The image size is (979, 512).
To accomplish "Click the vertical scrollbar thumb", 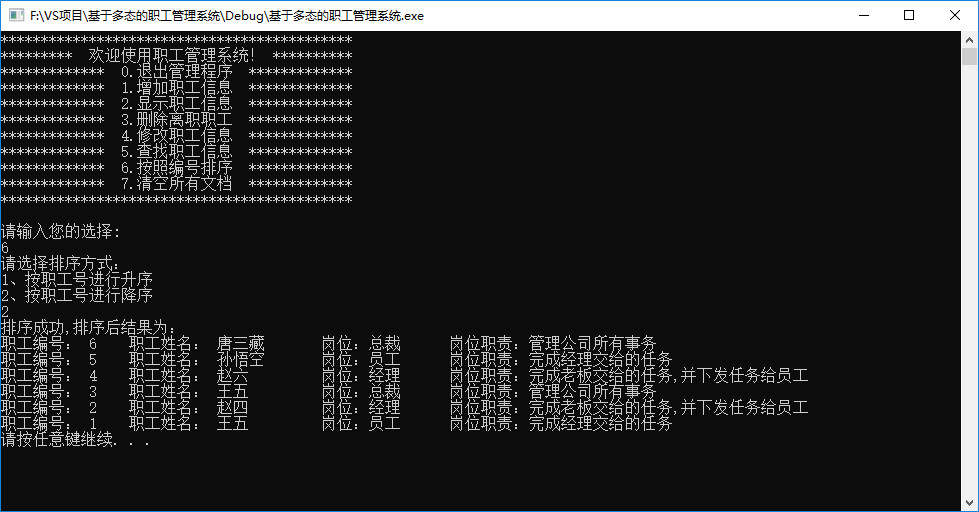I will click(969, 56).
